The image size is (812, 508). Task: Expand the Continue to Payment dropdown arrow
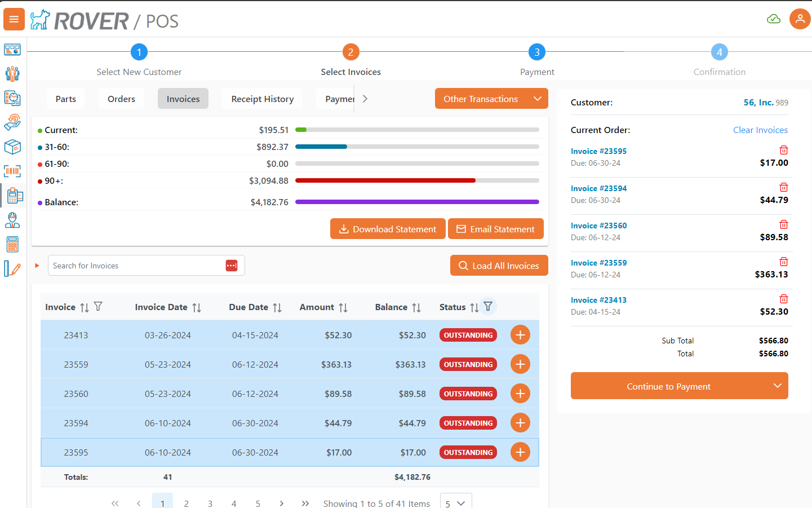tap(778, 386)
